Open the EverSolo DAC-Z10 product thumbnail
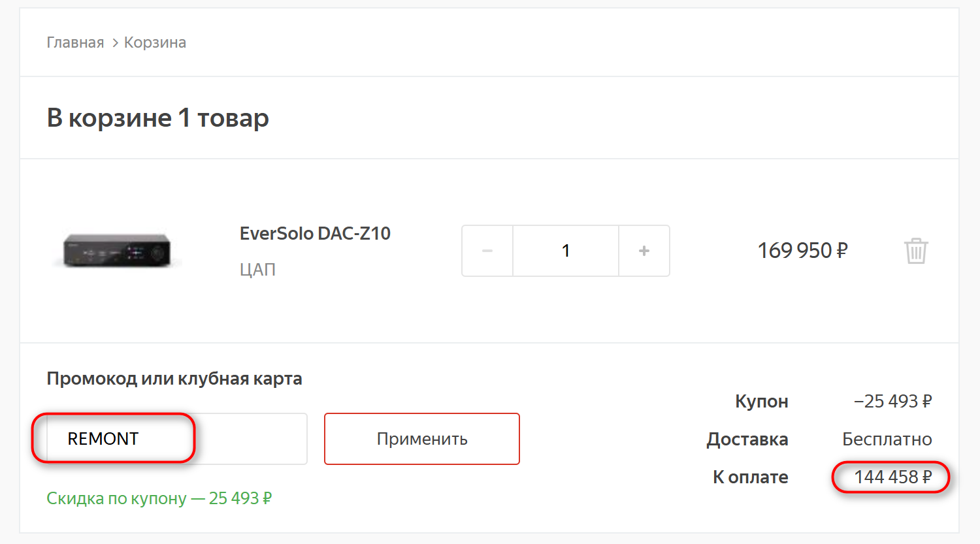 [117, 251]
